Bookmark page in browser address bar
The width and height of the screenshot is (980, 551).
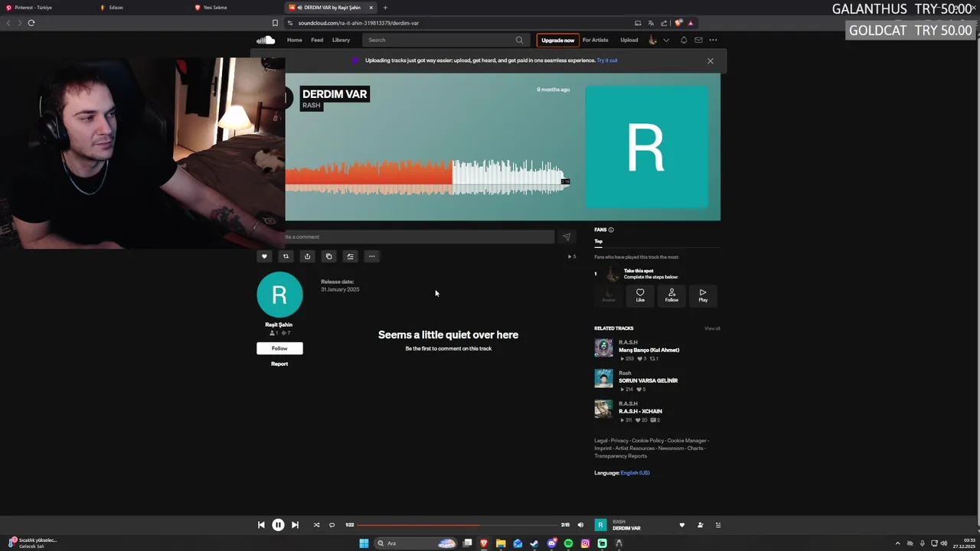pos(276,23)
